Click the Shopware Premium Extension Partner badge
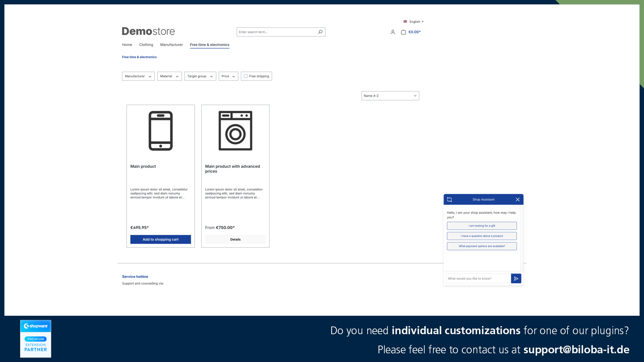The width and height of the screenshot is (644, 362). point(36,339)
